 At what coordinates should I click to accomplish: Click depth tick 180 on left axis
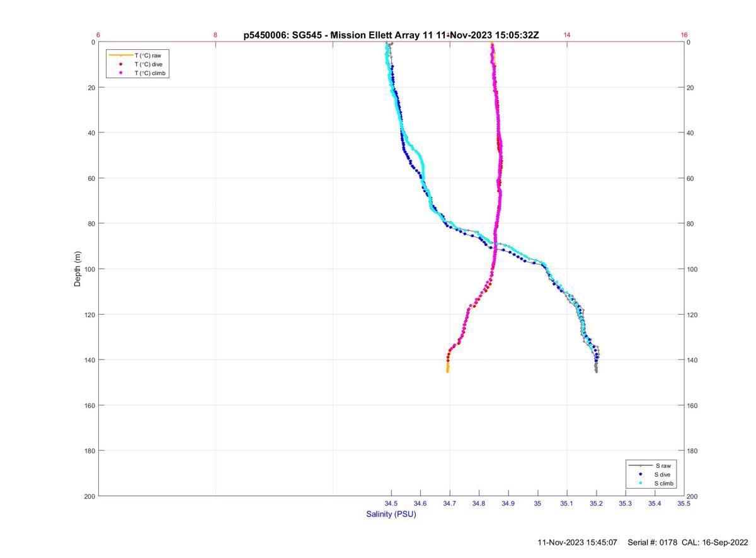coord(89,451)
